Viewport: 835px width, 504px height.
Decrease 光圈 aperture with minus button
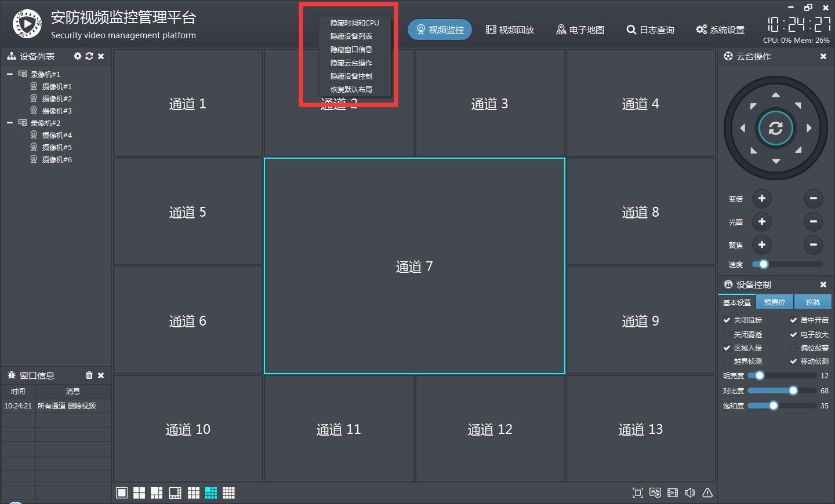click(x=814, y=222)
